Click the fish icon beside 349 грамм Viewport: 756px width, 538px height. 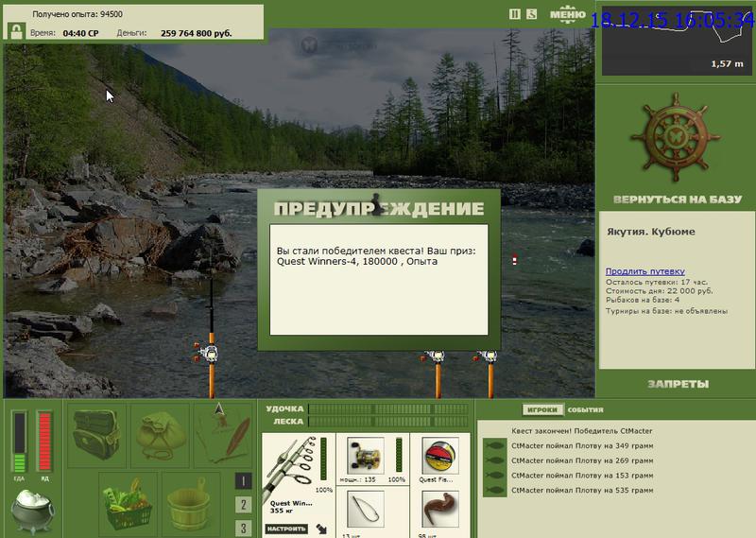point(494,445)
